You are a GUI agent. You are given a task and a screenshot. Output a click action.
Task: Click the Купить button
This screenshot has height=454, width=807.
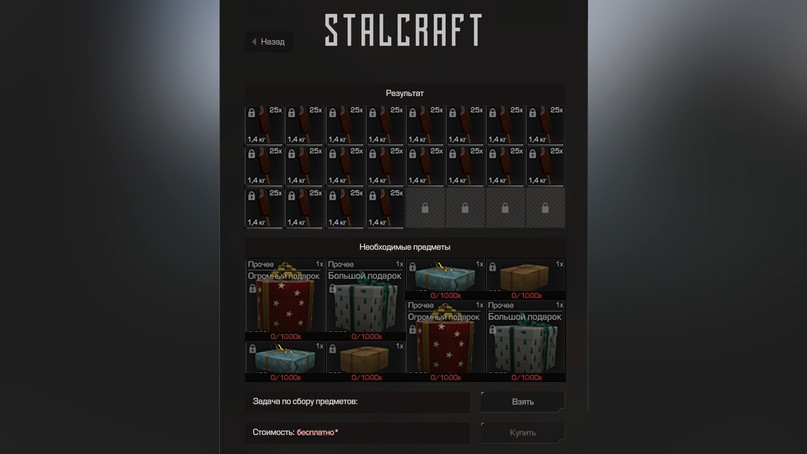pos(522,432)
